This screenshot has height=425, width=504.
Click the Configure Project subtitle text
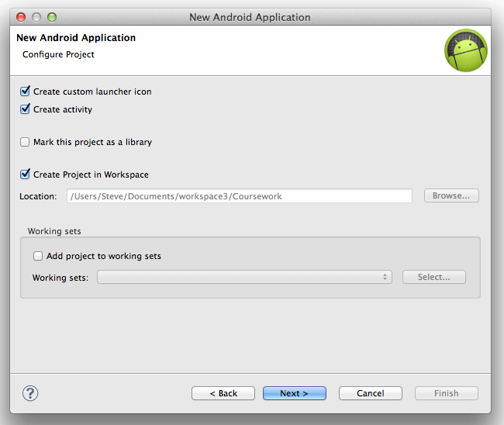coord(58,54)
